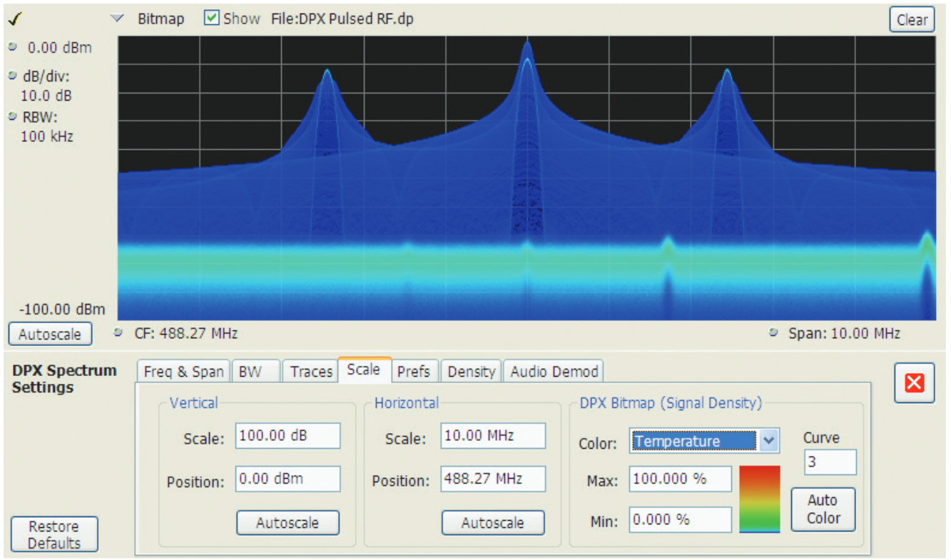The image size is (951, 560).
Task: Enable the Show checkbox for the Bitmap trace
Action: coord(211,18)
